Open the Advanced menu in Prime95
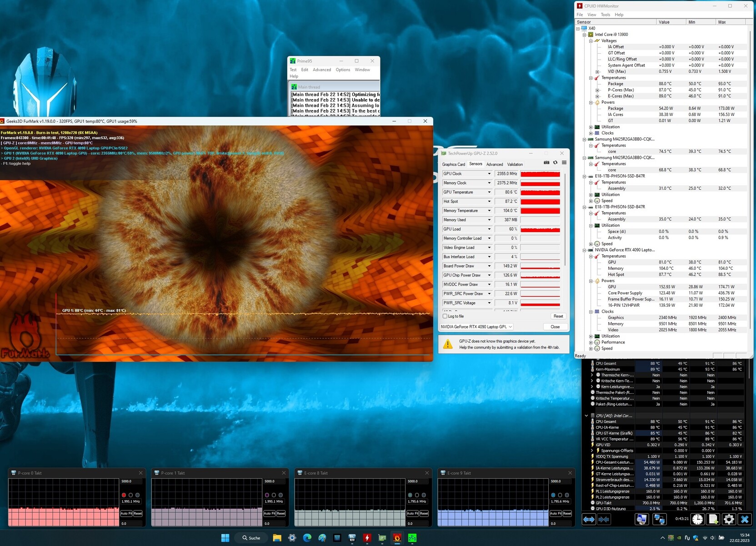Viewport: 756px width, 546px height. point(322,70)
